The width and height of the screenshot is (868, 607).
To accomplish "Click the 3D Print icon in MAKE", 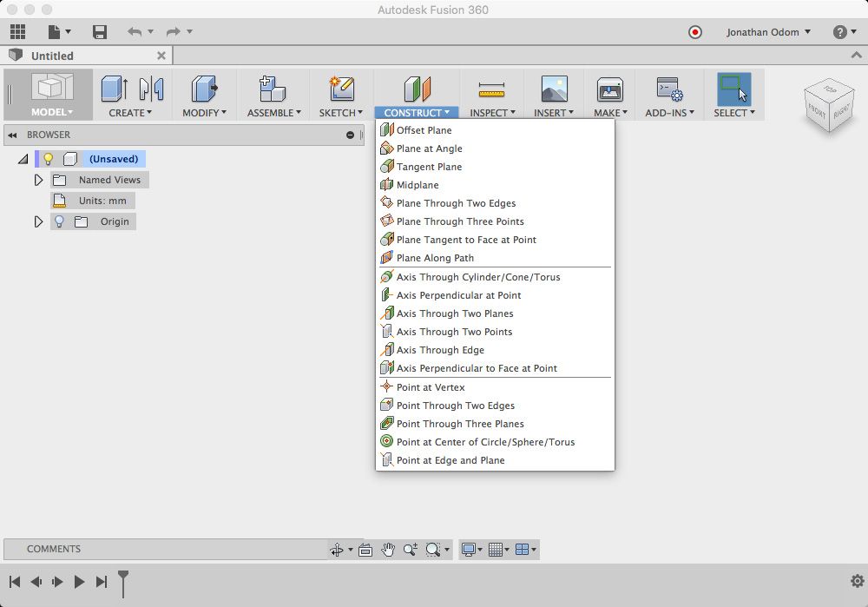I will [610, 89].
